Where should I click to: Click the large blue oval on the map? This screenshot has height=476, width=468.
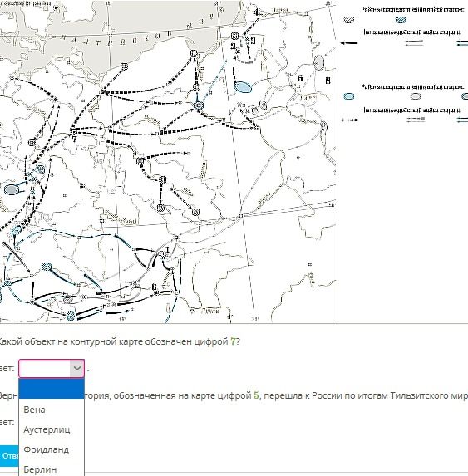click(244, 87)
